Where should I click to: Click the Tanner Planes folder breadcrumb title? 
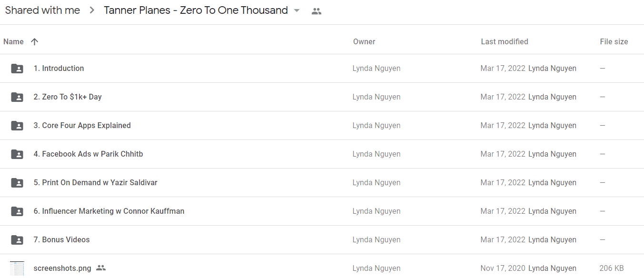coord(196,10)
